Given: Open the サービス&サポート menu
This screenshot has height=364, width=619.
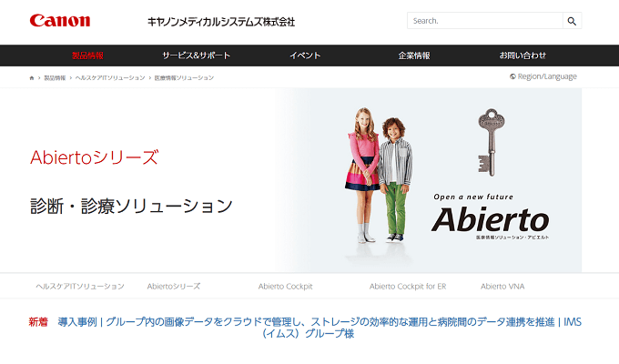Looking at the screenshot, I should (x=197, y=56).
